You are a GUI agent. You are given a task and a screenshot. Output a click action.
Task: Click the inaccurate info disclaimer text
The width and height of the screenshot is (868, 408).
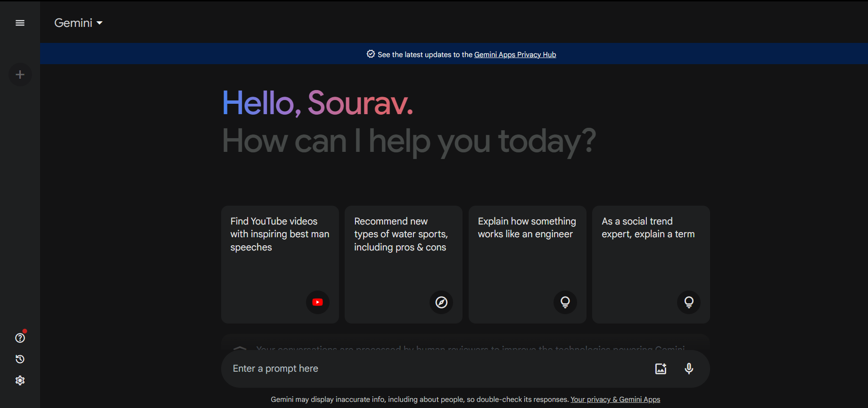(x=420, y=400)
